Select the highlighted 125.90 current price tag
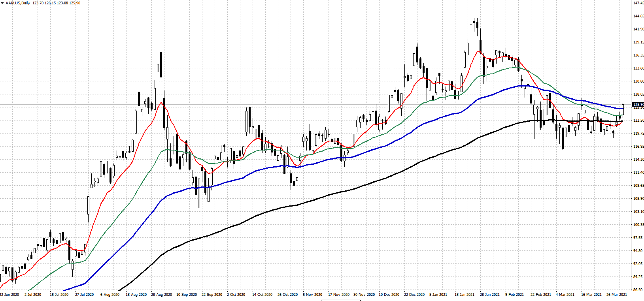Image resolution: width=644 pixels, height=301 pixels. tap(638, 105)
